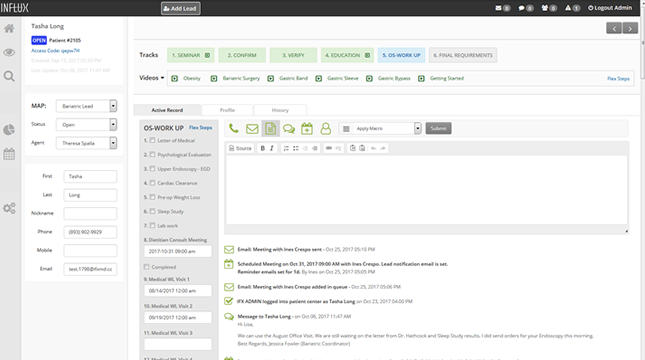Click the patient Access Code link
This screenshot has width=645, height=360.
pyautogui.click(x=56, y=51)
